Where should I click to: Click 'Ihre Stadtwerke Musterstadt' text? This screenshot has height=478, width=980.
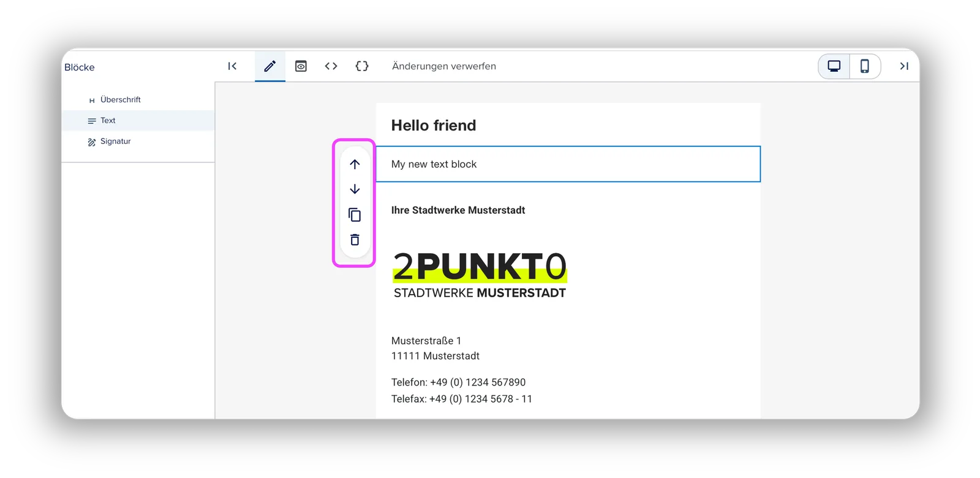[458, 210]
